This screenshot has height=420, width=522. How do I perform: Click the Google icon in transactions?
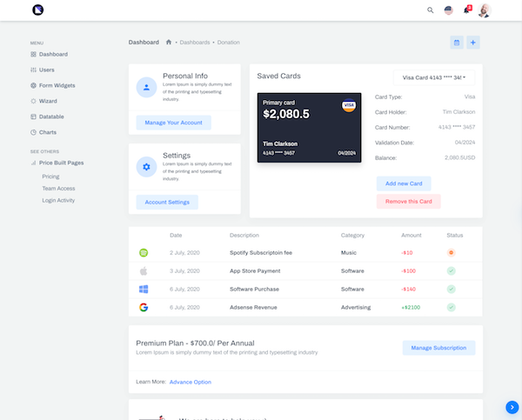pos(144,308)
